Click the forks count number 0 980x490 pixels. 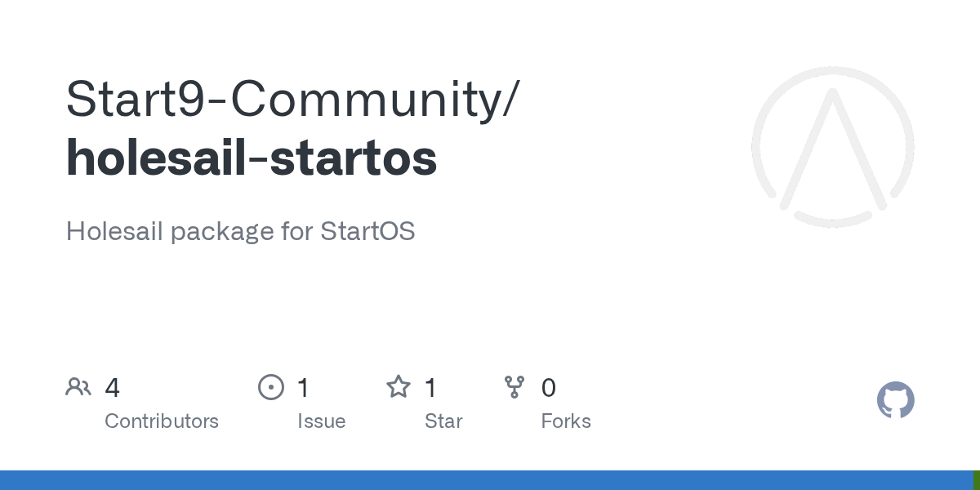pyautogui.click(x=549, y=388)
